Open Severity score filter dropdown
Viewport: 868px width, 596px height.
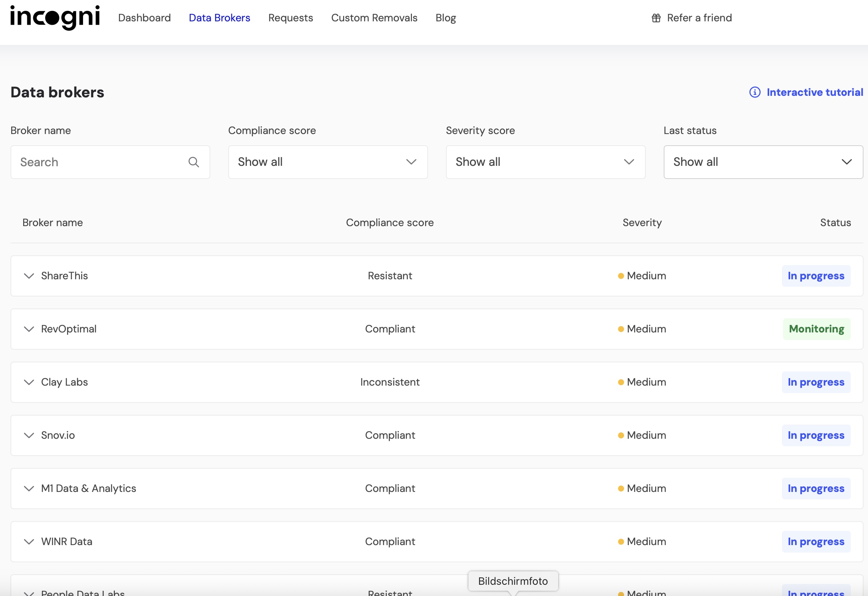(545, 162)
